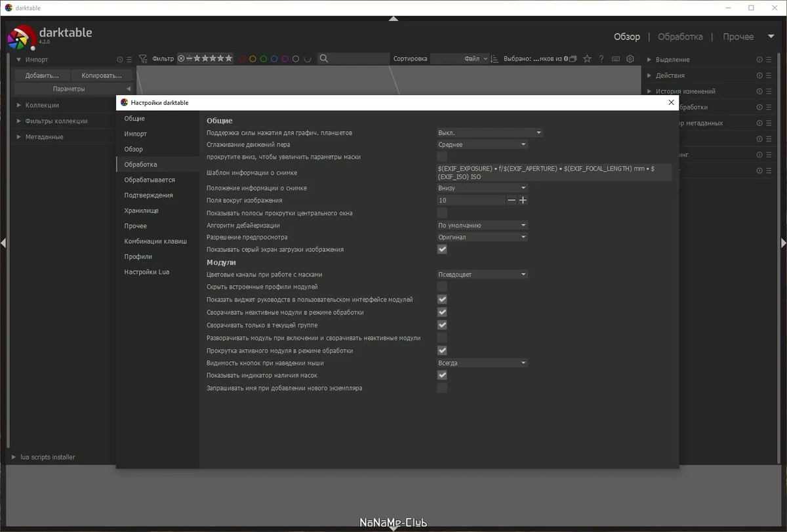Image resolution: width=787 pixels, height=532 pixels.
Task: Open the help question mark icon
Action: pos(601,58)
